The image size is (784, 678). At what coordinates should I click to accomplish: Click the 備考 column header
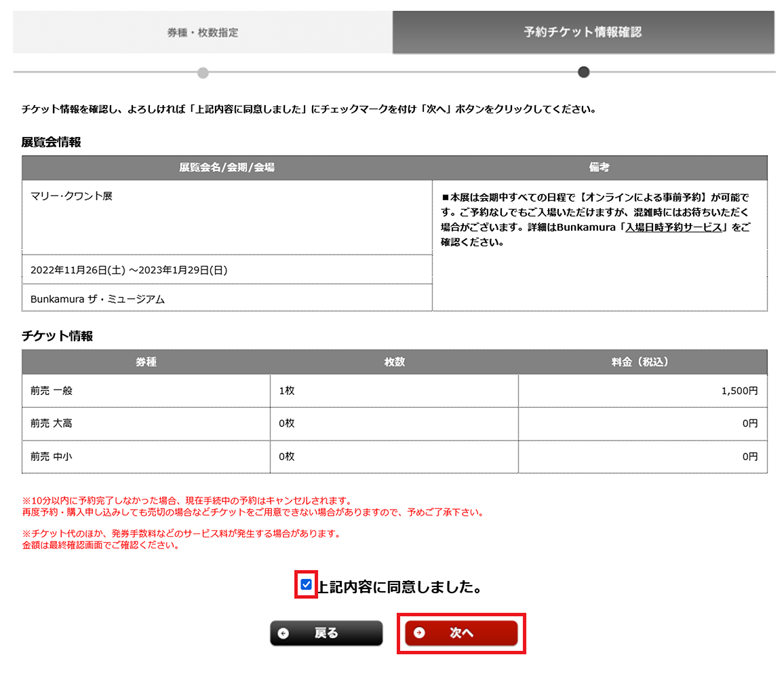coord(600,167)
